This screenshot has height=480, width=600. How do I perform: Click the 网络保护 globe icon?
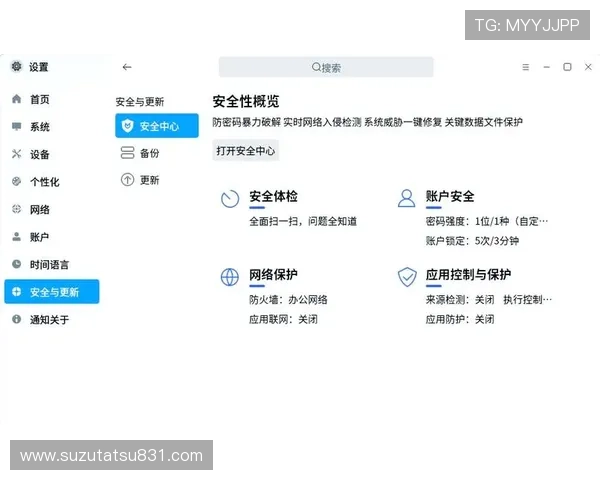coord(230,277)
